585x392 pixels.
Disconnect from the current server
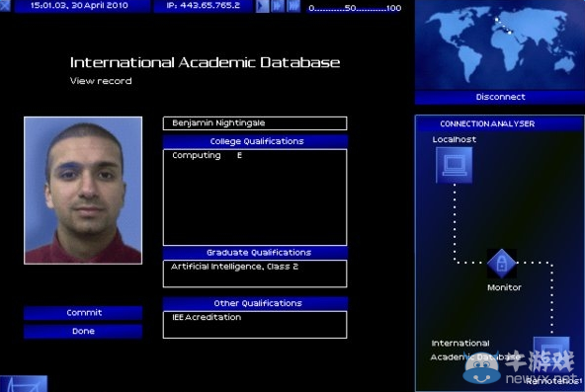pos(500,97)
